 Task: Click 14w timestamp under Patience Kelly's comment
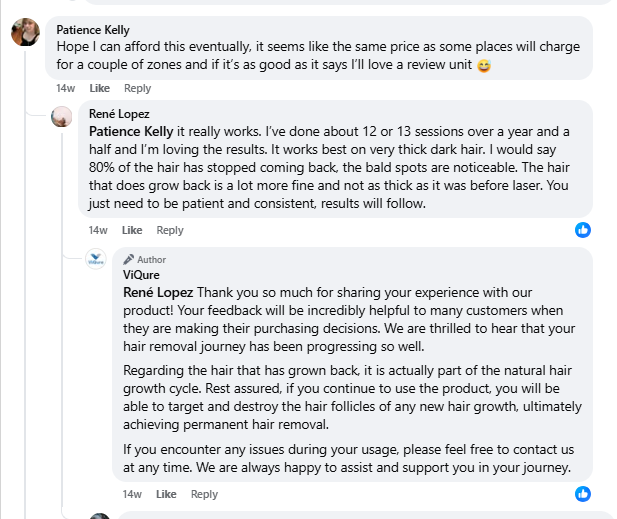pos(65,89)
